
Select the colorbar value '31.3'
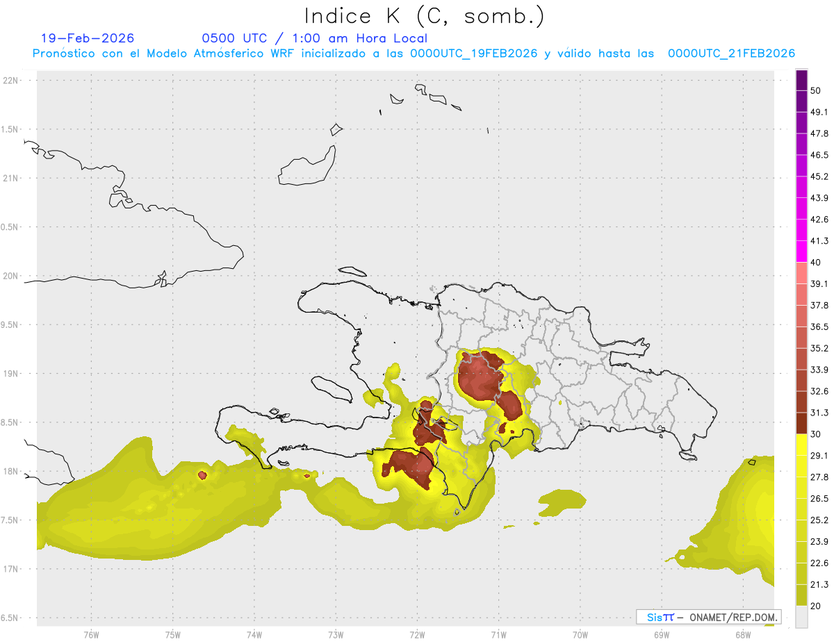819,413
